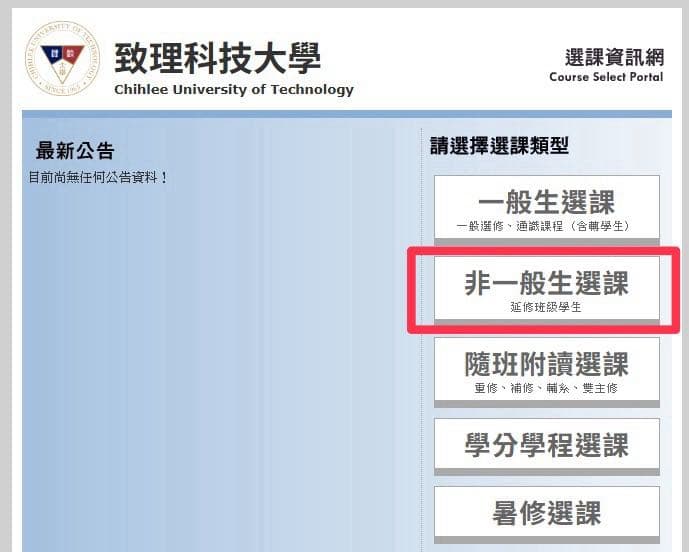Click Chihlee University of Technology subtitle

tap(234, 90)
